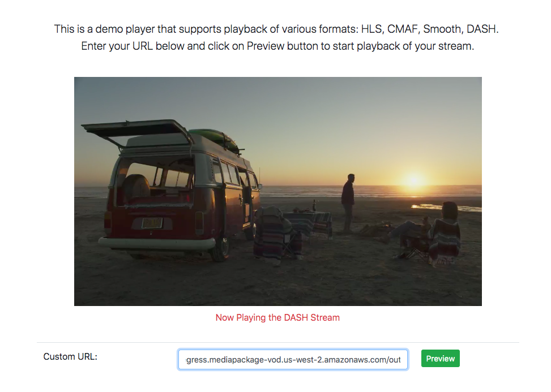Viewport: 551px width, 392px height.
Task: Focus the Custom URL input field
Action: [293, 359]
